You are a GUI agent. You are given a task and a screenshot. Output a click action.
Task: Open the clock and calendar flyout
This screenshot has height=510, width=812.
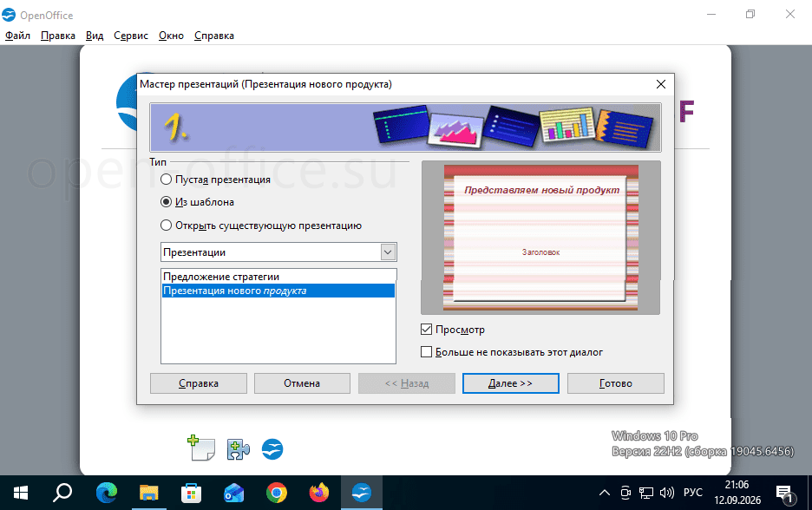[737, 493]
